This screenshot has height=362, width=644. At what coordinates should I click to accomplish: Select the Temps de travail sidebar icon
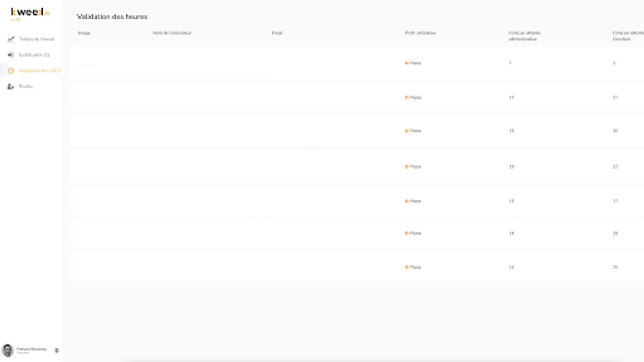click(x=11, y=39)
